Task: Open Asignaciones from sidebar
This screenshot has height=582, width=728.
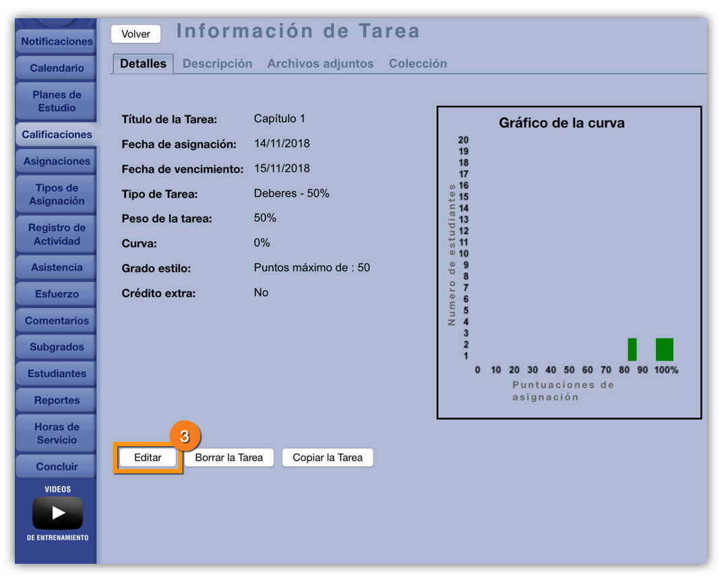Action: [57, 161]
